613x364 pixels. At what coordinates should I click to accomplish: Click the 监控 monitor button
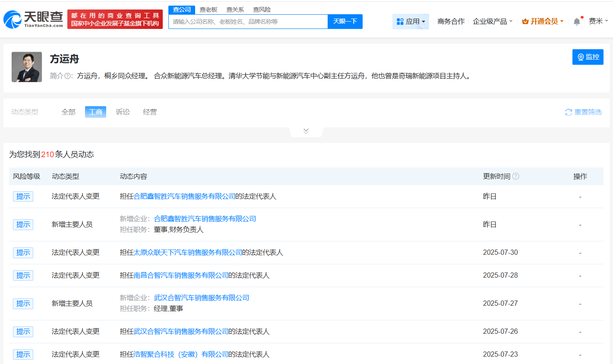(588, 57)
